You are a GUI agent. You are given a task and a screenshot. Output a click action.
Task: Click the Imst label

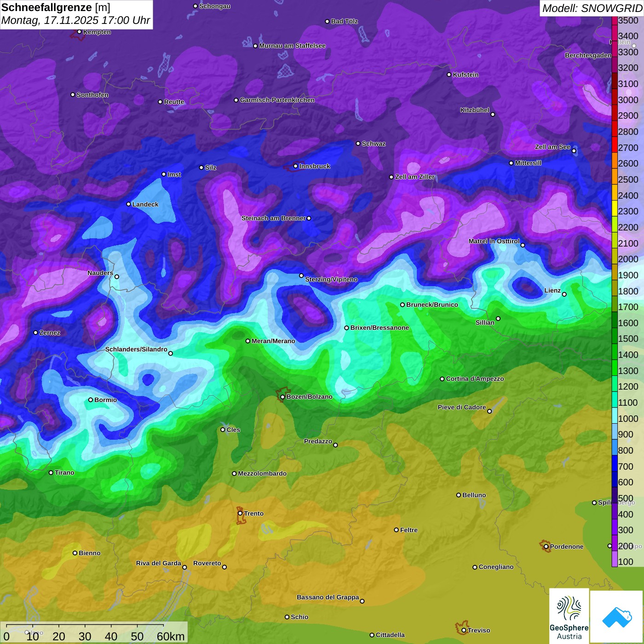(x=174, y=174)
